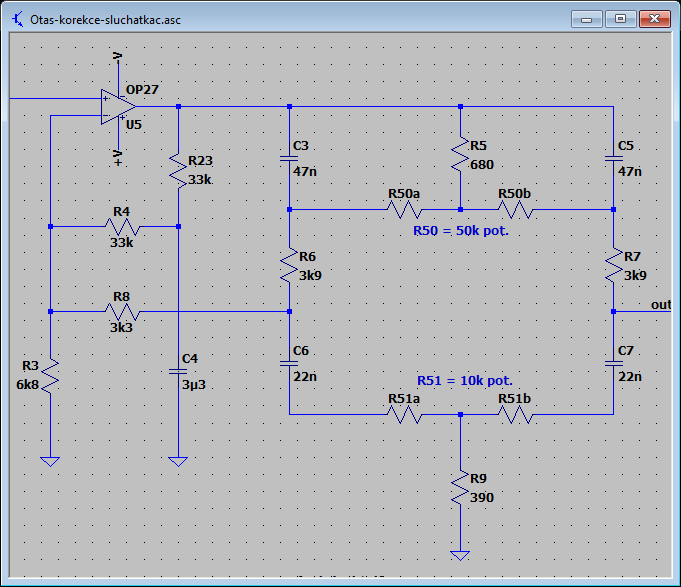Click capacitor C5 47n symbol
Screen dimensions: 681x587
coord(614,158)
